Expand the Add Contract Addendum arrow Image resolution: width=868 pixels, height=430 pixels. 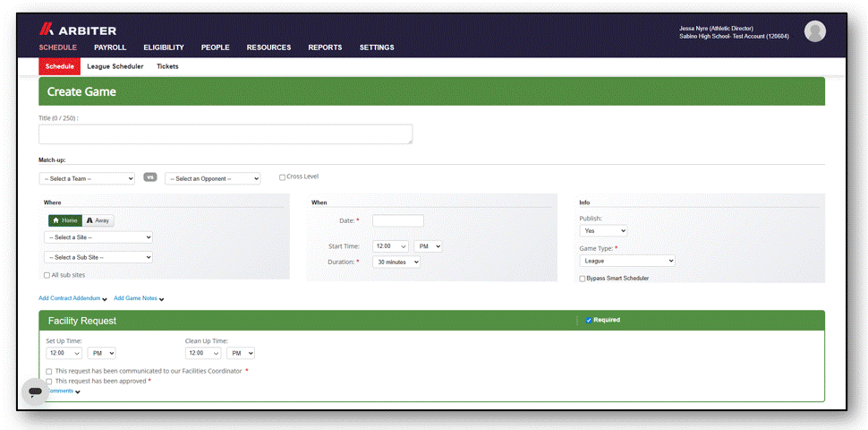pyautogui.click(x=105, y=299)
